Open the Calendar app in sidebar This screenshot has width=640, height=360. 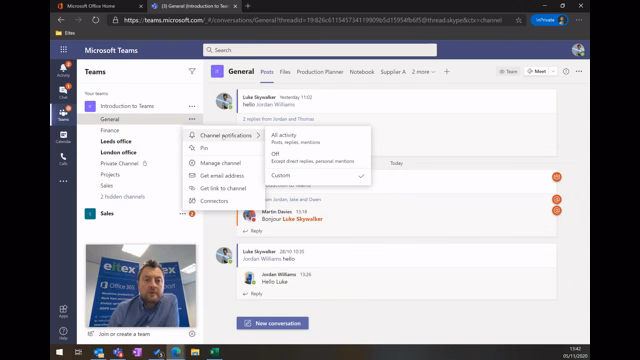coord(63,137)
